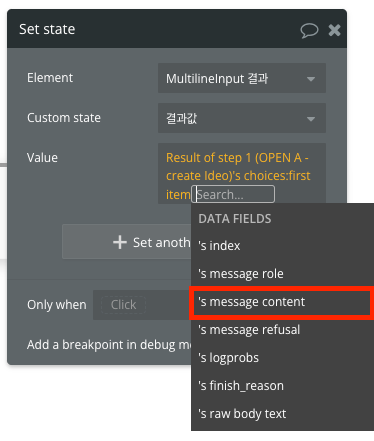Open the MultilineInput 결과 element selector
The width and height of the screenshot is (374, 441).
242,78
